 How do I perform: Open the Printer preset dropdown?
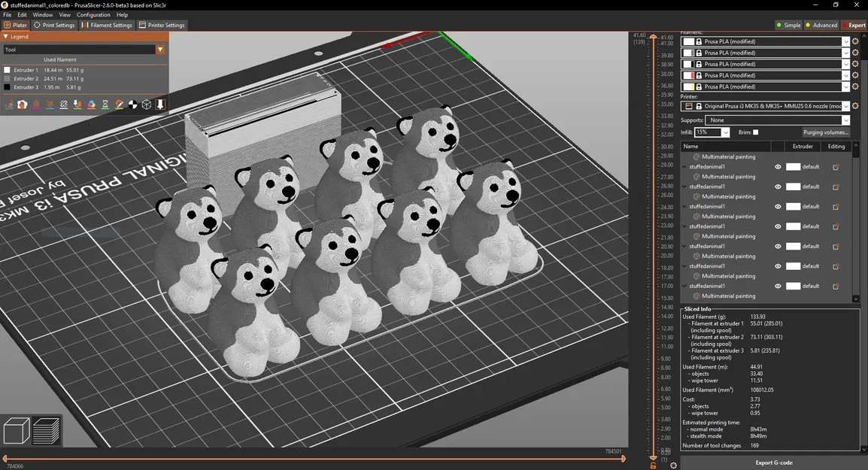coord(765,106)
